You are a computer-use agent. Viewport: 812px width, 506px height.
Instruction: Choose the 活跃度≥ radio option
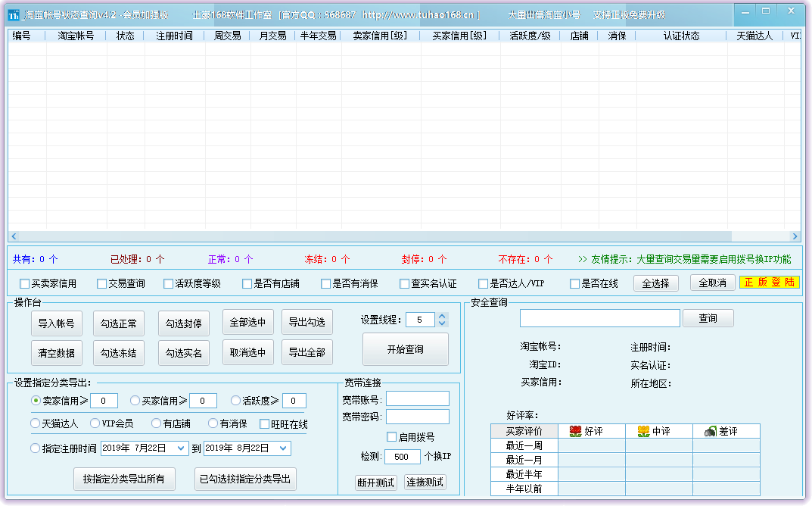(x=235, y=400)
